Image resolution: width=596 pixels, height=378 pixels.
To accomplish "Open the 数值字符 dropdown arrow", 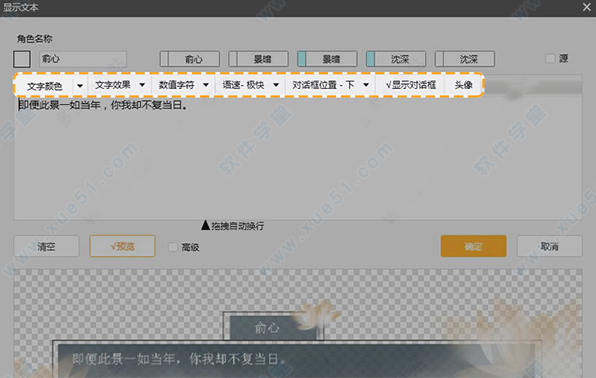I will tap(206, 85).
